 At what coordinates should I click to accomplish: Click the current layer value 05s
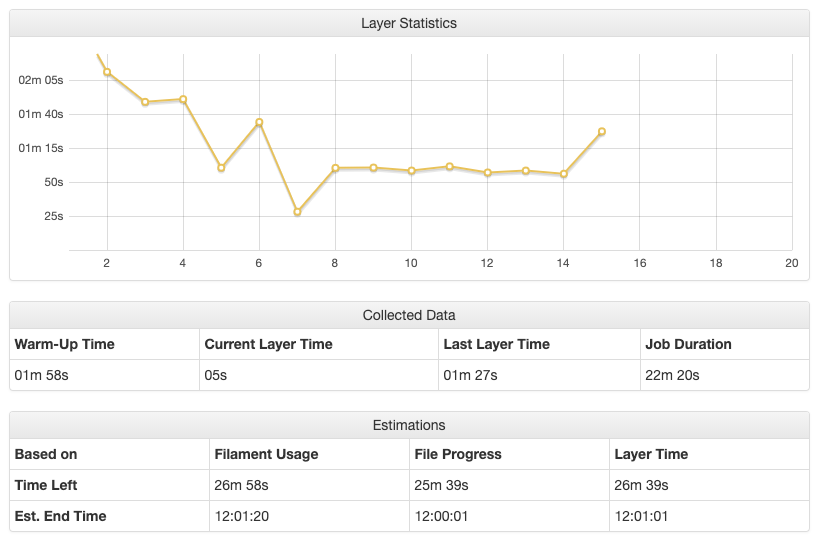point(215,375)
